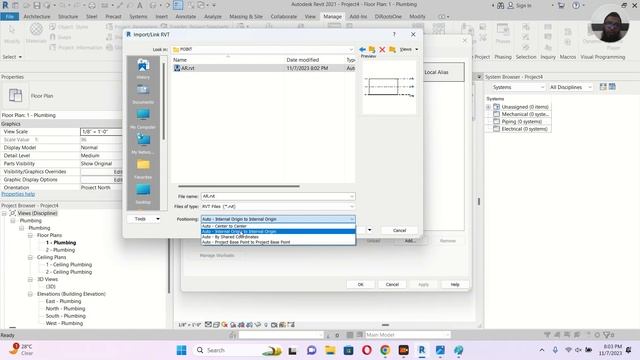Image resolution: width=640 pixels, height=360 pixels.
Task: Open the History location in dialog sidebar
Action: (143, 69)
